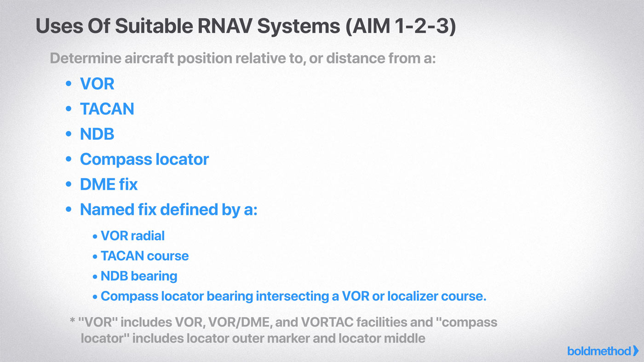The height and width of the screenshot is (362, 644).
Task: Click the boldmethod logo arrow icon
Action: [x=636, y=351]
